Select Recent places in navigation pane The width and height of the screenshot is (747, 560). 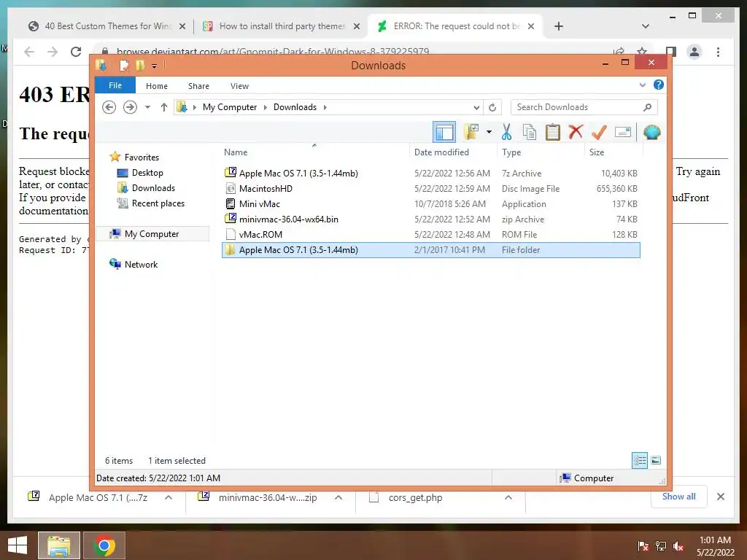pos(158,203)
